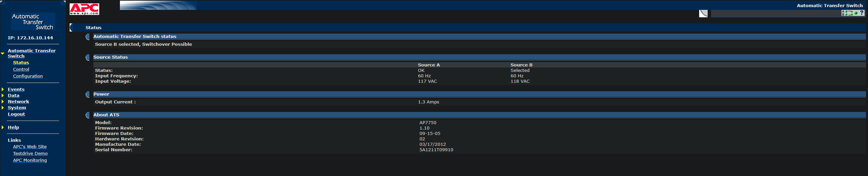The height and width of the screenshot is (176, 868).
Task: Expand the Events menu arrow
Action: (x=3, y=90)
